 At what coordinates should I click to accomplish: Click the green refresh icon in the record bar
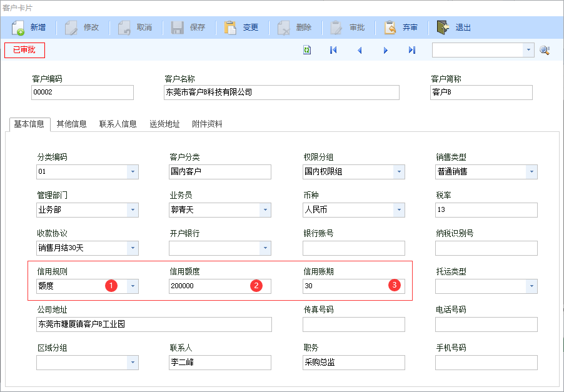306,49
